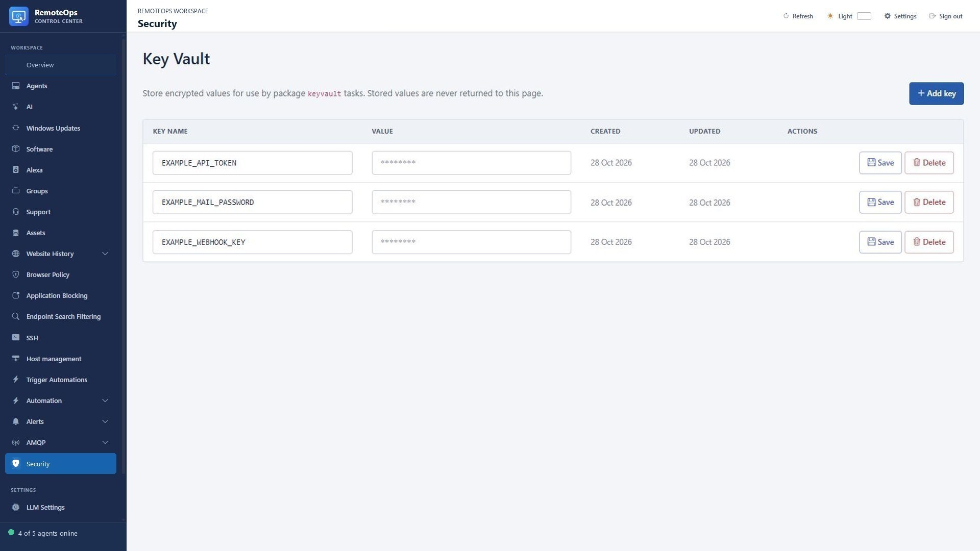Screen dimensions: 980x551
Task: Open the Website History menu item
Action: pyautogui.click(x=61, y=254)
